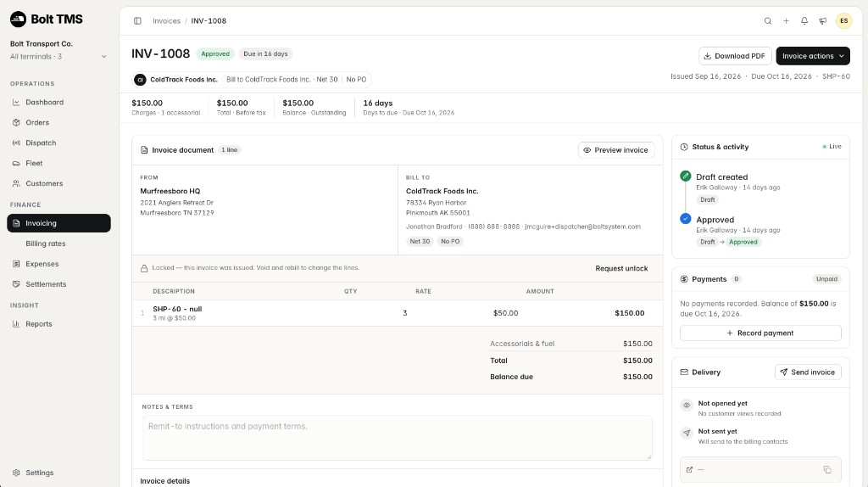Click the lock icon on locked notice

[x=144, y=268]
